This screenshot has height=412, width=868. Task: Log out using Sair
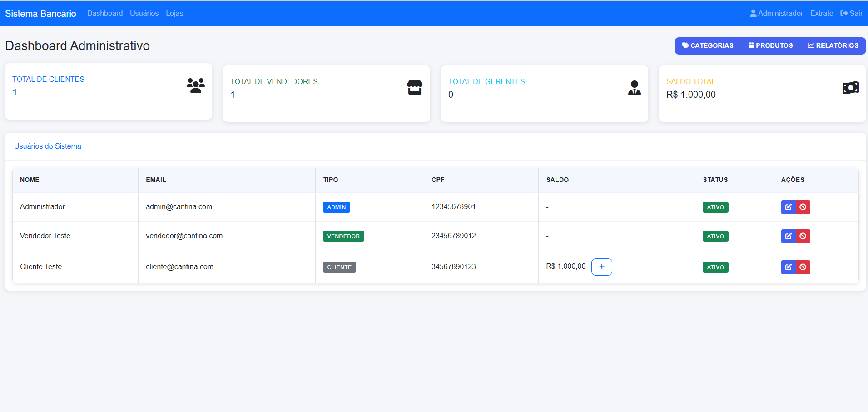tap(851, 14)
